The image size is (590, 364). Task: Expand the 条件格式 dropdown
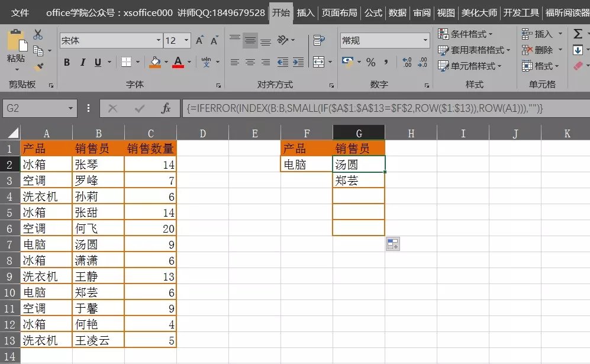click(466, 34)
